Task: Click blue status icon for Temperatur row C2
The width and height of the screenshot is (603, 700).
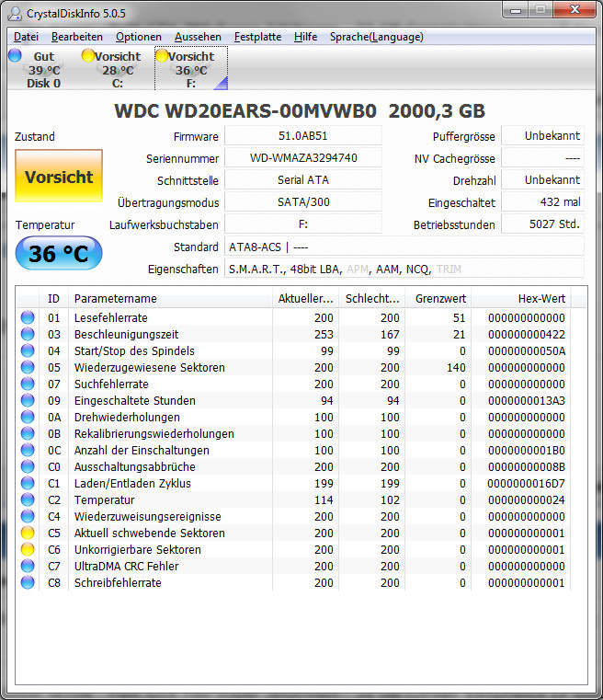Action: pyautogui.click(x=28, y=499)
